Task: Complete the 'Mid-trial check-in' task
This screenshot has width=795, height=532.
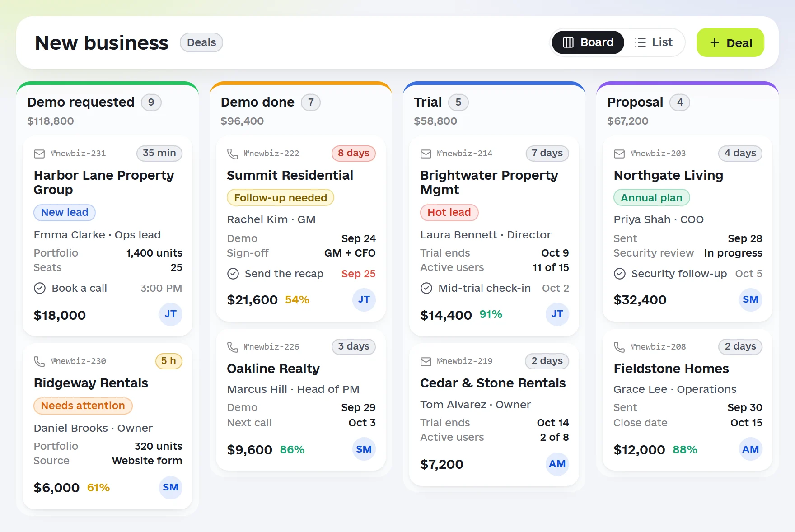Action: click(426, 289)
